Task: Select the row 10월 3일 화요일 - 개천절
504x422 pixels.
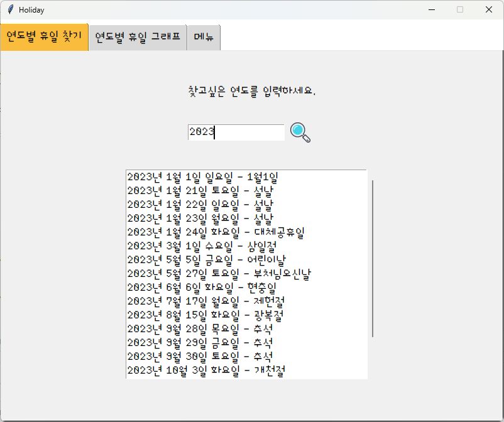Action: pos(246,371)
